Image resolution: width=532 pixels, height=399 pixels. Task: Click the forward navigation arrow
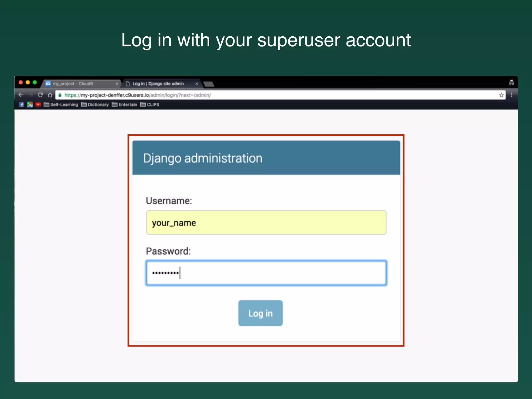pyautogui.click(x=31, y=95)
